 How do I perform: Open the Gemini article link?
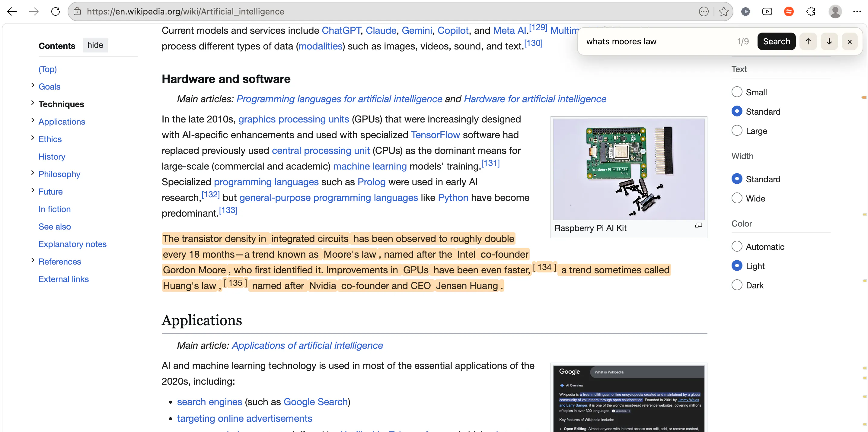[x=417, y=30]
